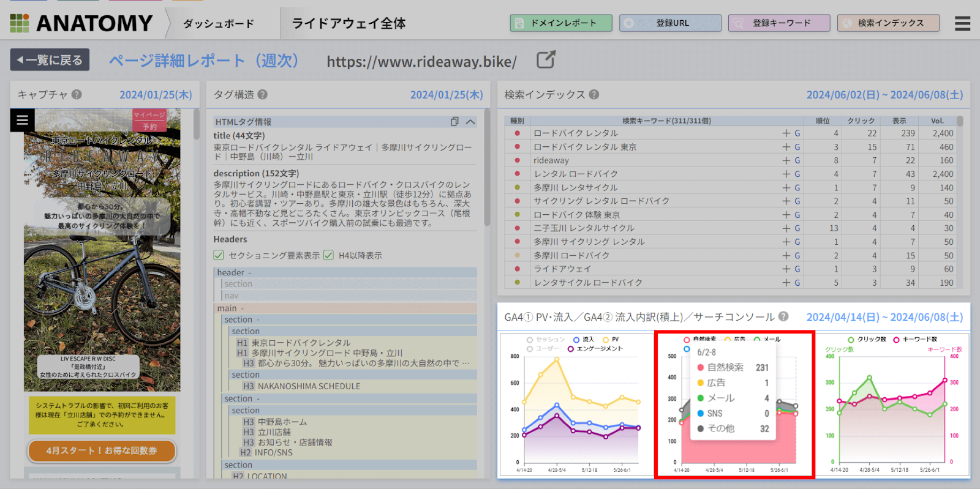Screen dimensions: 980x489
Task: Sort by クリック column header
Action: (861, 121)
